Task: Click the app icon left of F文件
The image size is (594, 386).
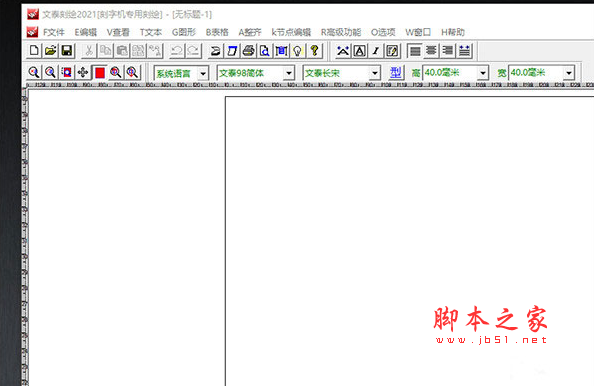Action: (32, 32)
